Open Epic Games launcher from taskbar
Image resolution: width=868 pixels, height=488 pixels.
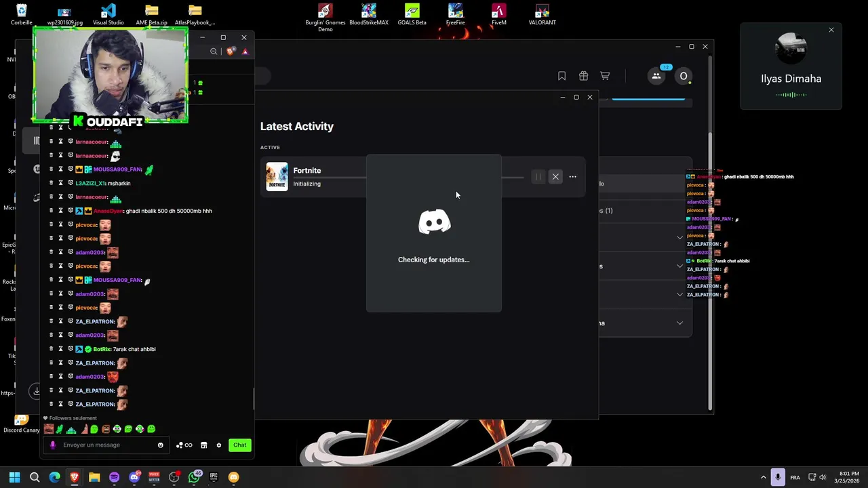(214, 477)
